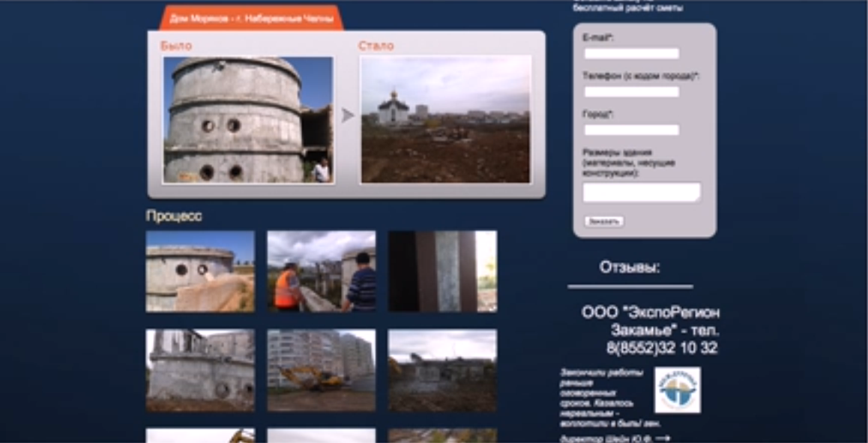Click the E-mail*: label

point(598,38)
